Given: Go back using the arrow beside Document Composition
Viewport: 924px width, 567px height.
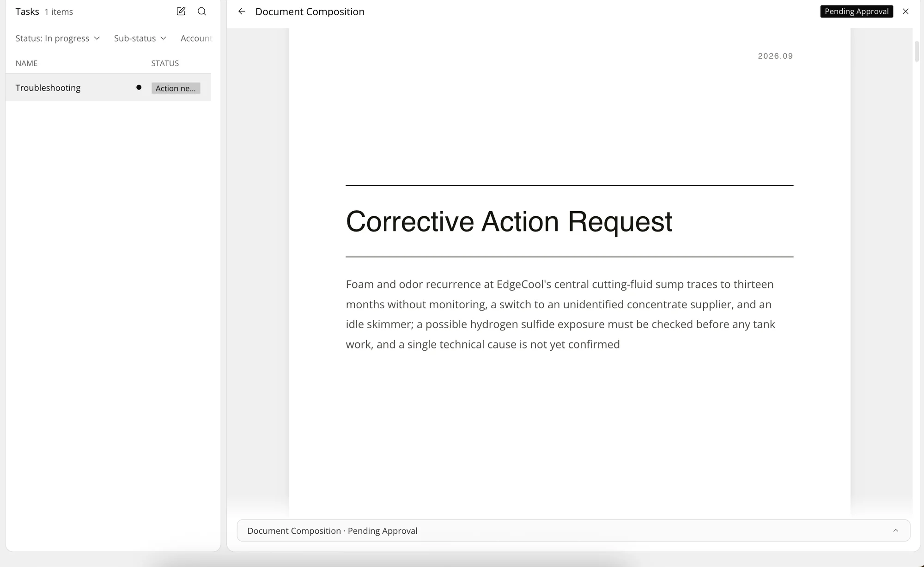Looking at the screenshot, I should (x=242, y=12).
